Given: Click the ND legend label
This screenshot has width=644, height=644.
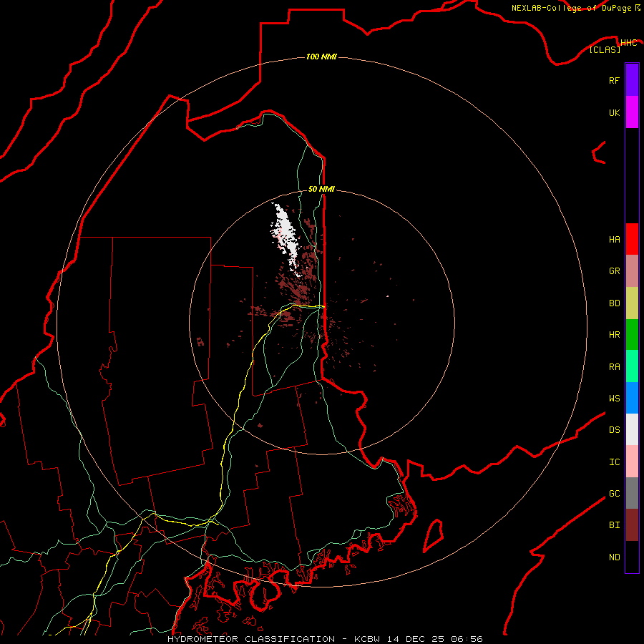Looking at the screenshot, I should (x=614, y=557).
